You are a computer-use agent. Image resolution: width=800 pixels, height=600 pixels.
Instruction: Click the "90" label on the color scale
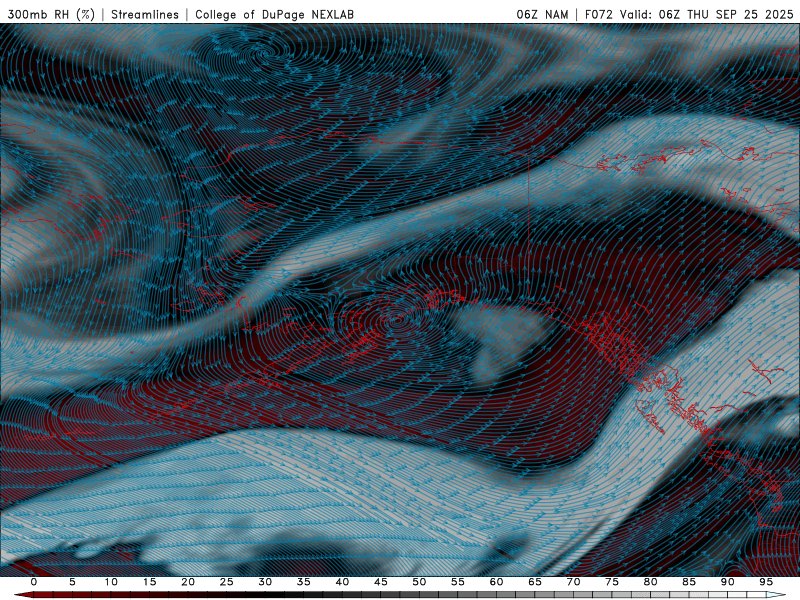click(727, 582)
